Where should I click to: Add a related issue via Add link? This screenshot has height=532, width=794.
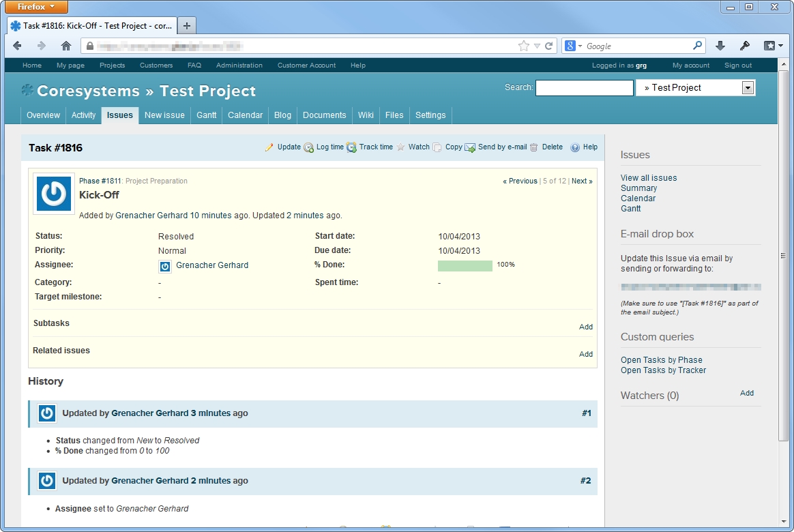click(586, 355)
